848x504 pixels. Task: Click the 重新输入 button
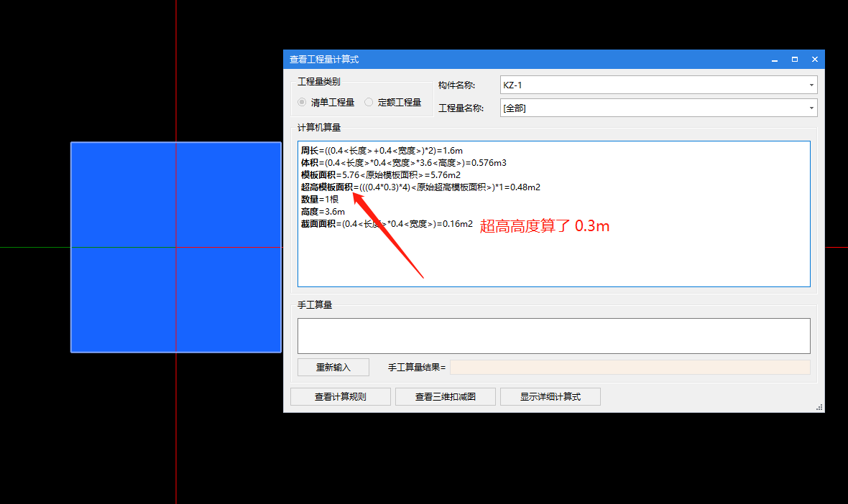[333, 368]
